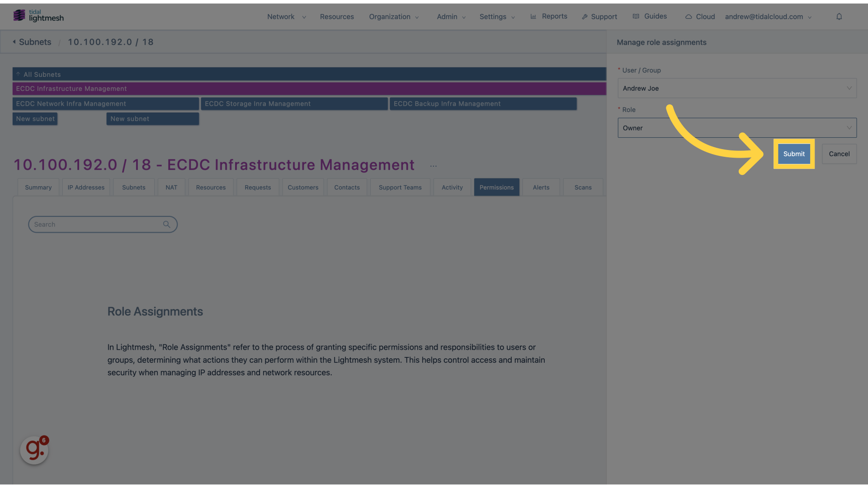Viewport: 868px width, 488px height.
Task: Select the All Subnets bar
Action: [309, 74]
